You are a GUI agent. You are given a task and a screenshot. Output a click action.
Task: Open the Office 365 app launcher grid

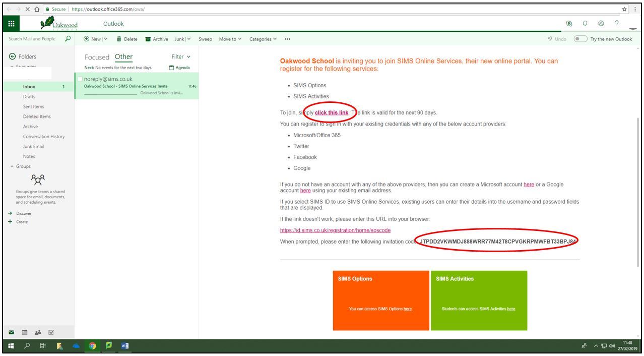[12, 24]
